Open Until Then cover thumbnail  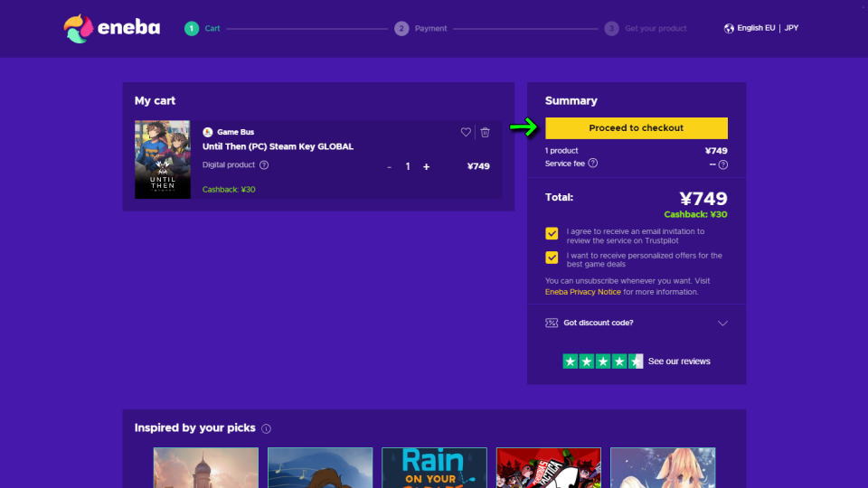point(162,159)
